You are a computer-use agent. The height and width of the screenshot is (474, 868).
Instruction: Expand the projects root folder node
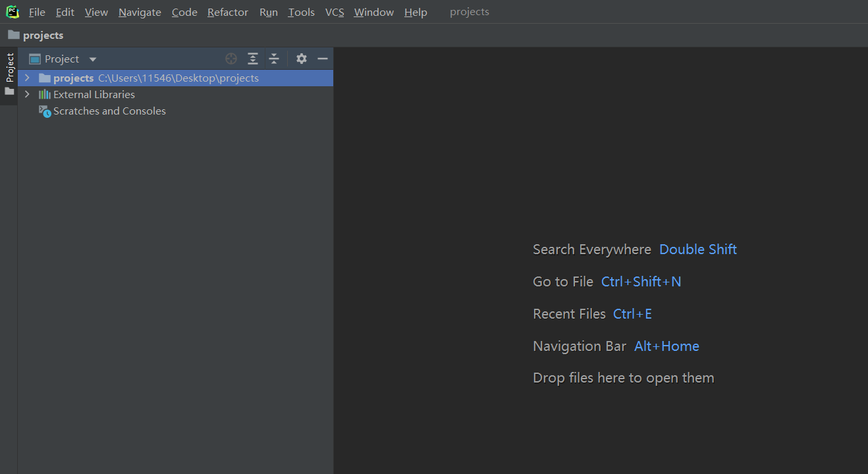click(27, 78)
